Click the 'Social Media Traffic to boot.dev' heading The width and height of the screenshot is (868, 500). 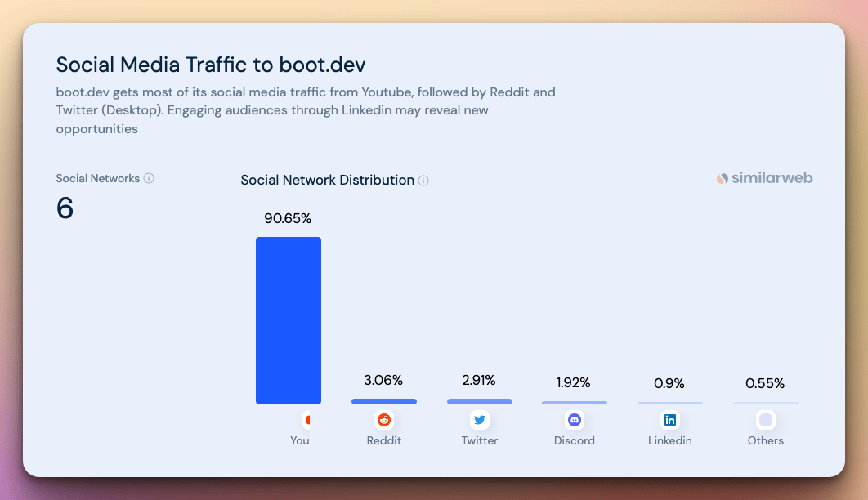click(210, 65)
